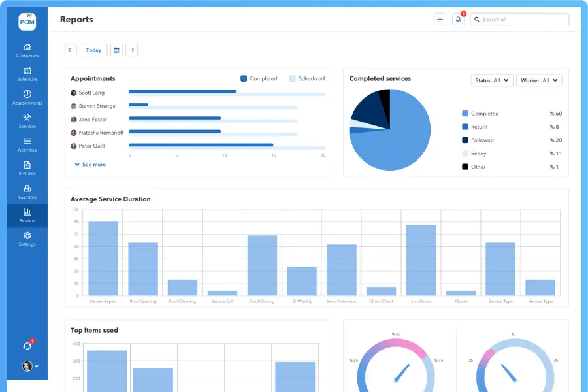Image resolution: width=588 pixels, height=392 pixels.
Task: Click the first bar in Top items used
Action: (x=107, y=371)
